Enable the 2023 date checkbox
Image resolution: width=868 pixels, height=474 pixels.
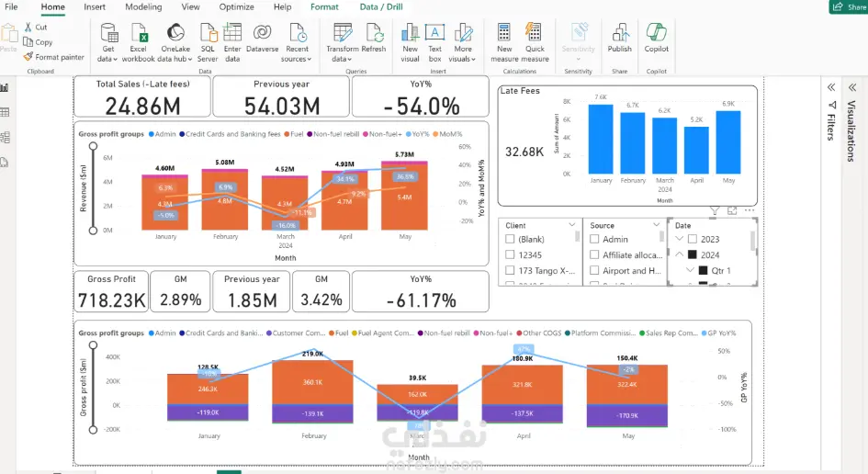click(x=692, y=239)
